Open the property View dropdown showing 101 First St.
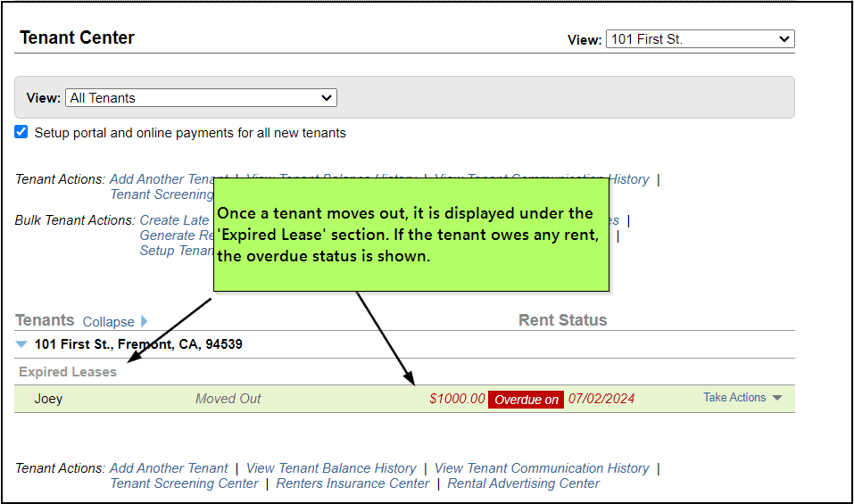854x504 pixels. tap(700, 39)
